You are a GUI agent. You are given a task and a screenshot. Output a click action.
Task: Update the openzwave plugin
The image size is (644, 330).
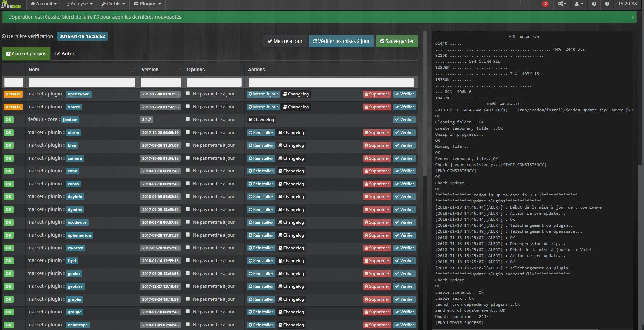[x=263, y=94]
